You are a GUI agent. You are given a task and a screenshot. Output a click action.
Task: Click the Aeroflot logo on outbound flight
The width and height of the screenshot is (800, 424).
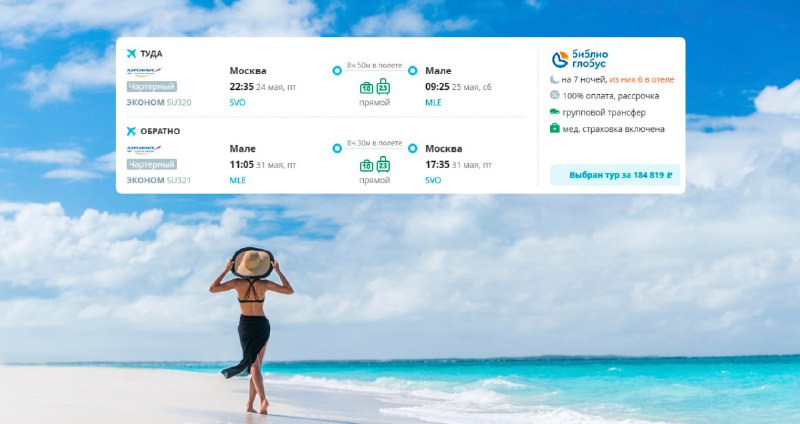click(x=144, y=71)
